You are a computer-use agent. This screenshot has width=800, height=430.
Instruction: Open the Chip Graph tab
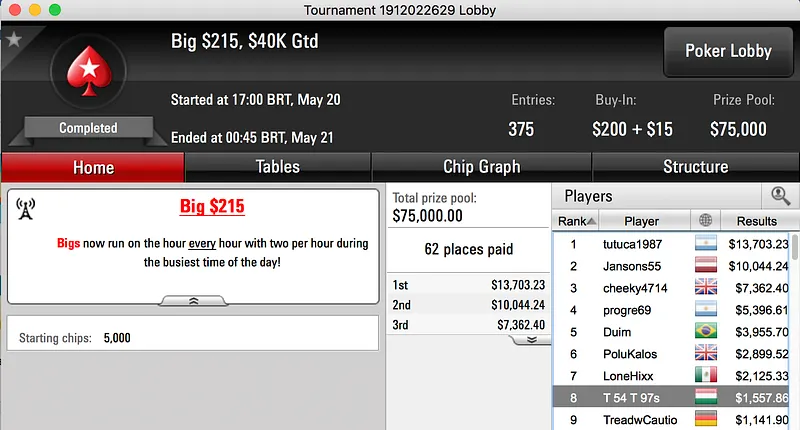coord(481,167)
